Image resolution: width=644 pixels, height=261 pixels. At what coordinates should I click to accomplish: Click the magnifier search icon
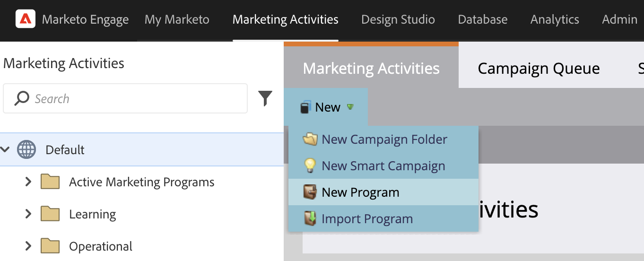coord(22,98)
